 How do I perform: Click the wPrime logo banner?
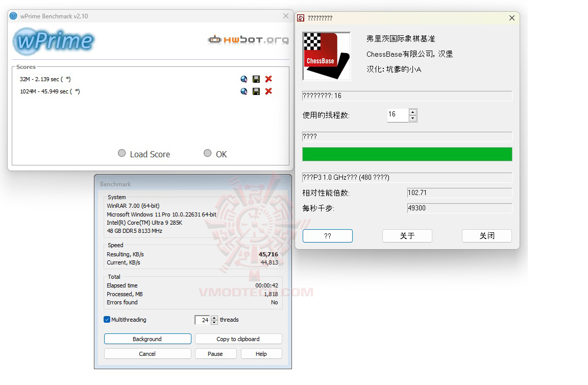pos(53,41)
